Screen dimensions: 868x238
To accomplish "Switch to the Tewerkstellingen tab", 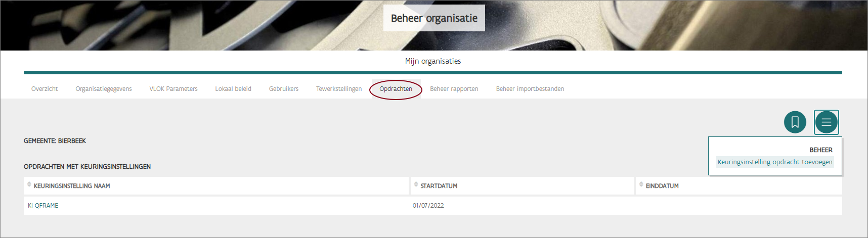I will [x=339, y=89].
